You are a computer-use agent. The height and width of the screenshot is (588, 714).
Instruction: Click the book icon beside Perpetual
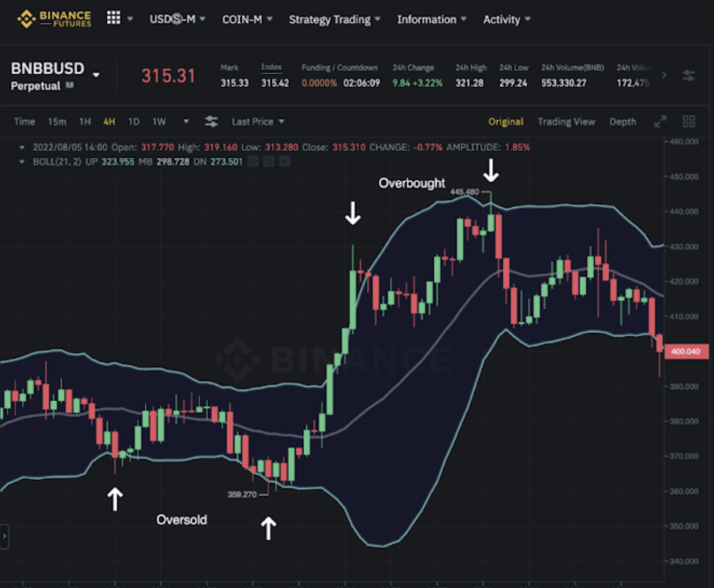(x=70, y=85)
